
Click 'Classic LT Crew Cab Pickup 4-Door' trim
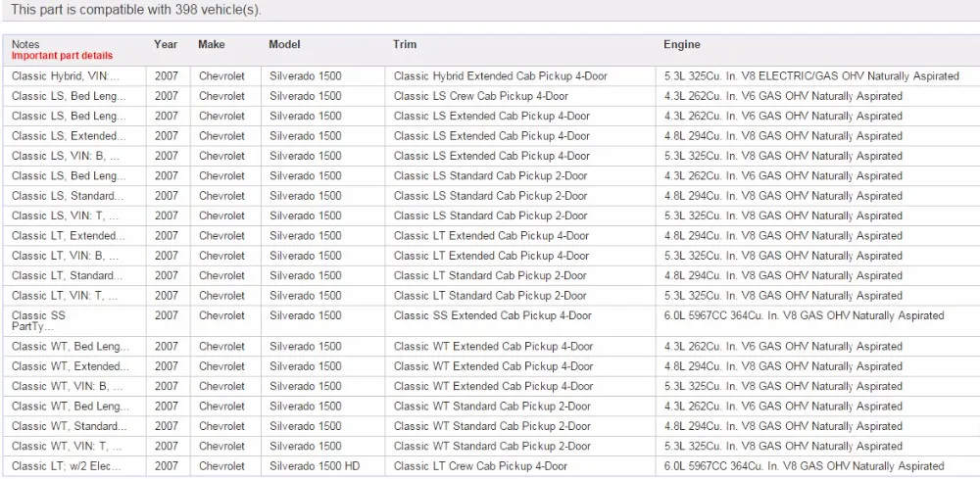480,466
